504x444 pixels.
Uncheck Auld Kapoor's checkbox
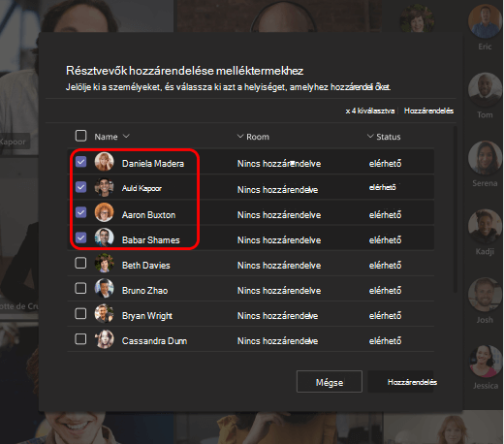pyautogui.click(x=80, y=187)
